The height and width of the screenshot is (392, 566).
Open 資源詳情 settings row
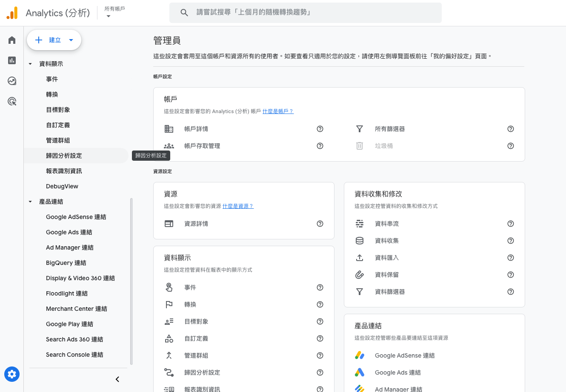pos(244,224)
